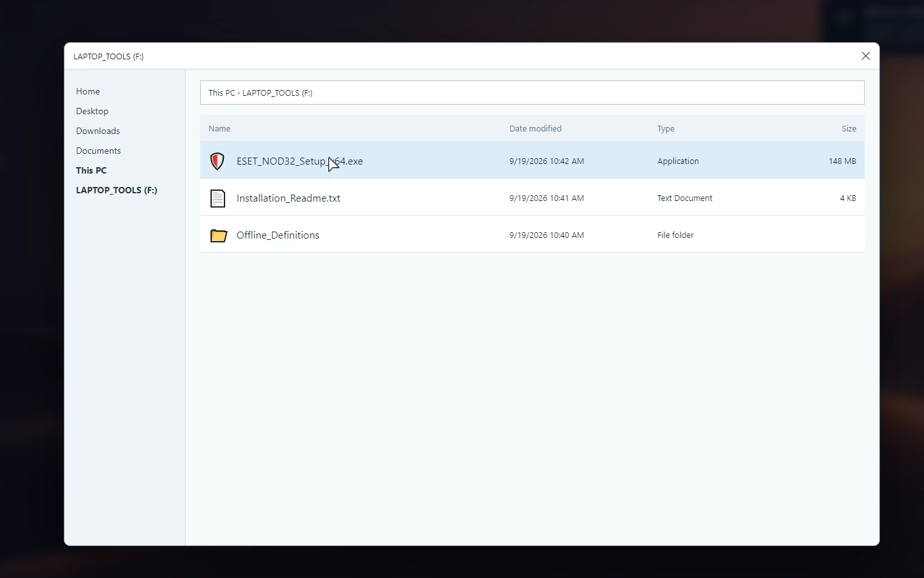Click the Text Document type cell
924x578 pixels.
click(685, 198)
